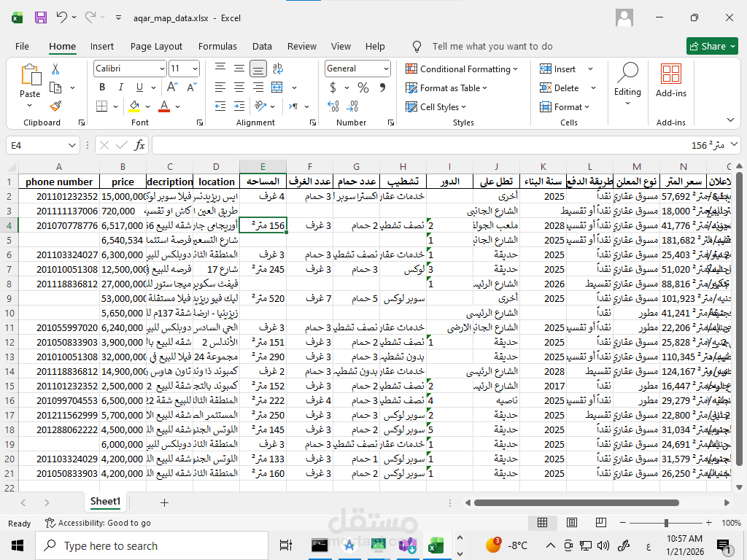
Task: Toggle Center horizontal alignment
Action: (x=239, y=87)
